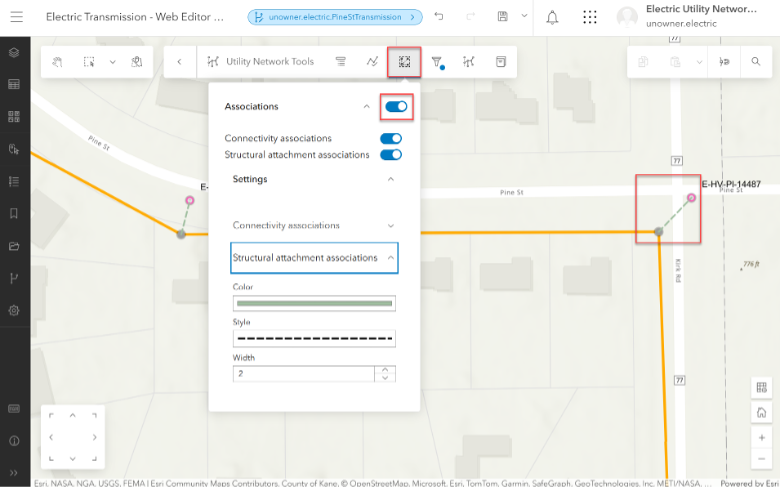Open the green Color swatch picker
Viewport: 780px width, 488px height.
[x=314, y=303]
